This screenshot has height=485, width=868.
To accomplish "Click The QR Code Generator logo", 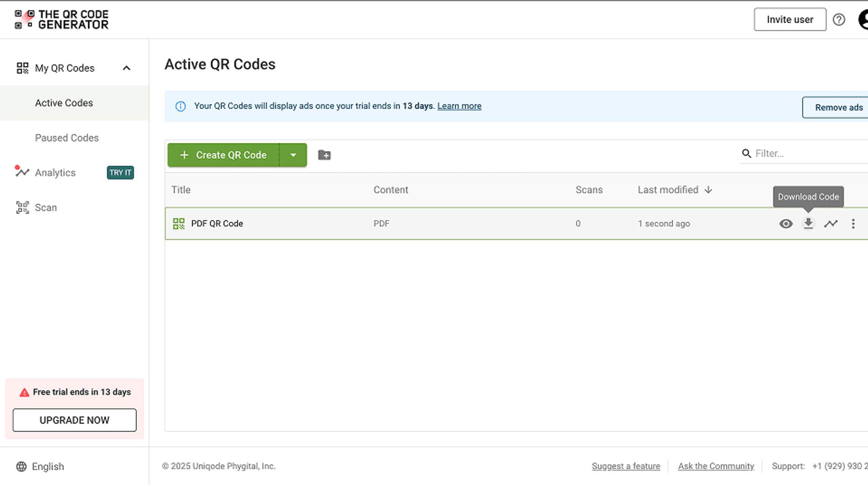I will pos(62,19).
